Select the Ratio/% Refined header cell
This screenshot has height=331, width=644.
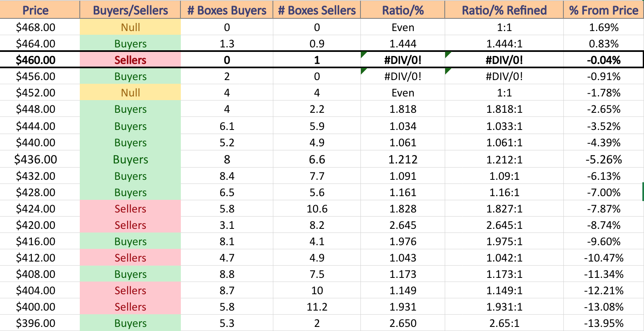tap(504, 10)
